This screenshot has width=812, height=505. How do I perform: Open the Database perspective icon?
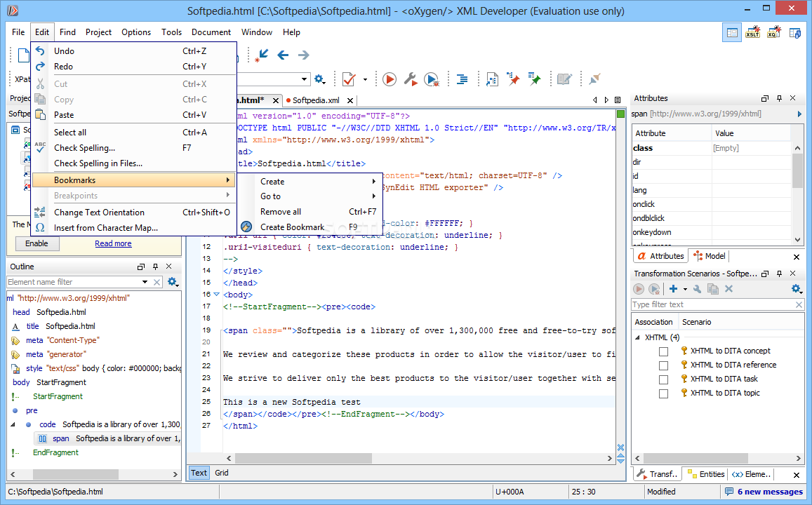(795, 32)
